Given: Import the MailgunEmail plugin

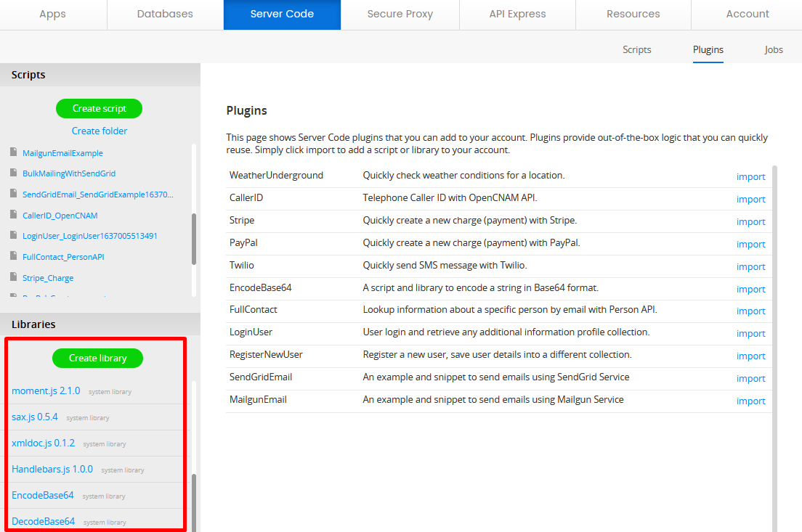Looking at the screenshot, I should pyautogui.click(x=751, y=401).
